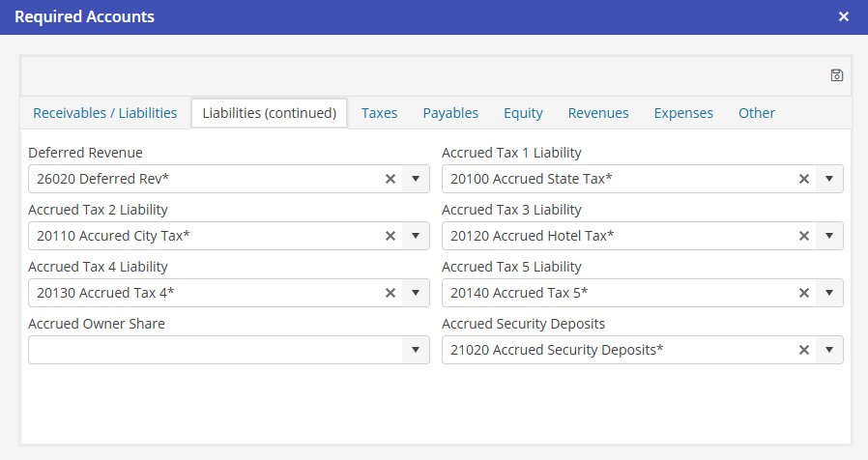This screenshot has height=460, width=868.
Task: Switch to the Taxes tab
Action: [379, 113]
